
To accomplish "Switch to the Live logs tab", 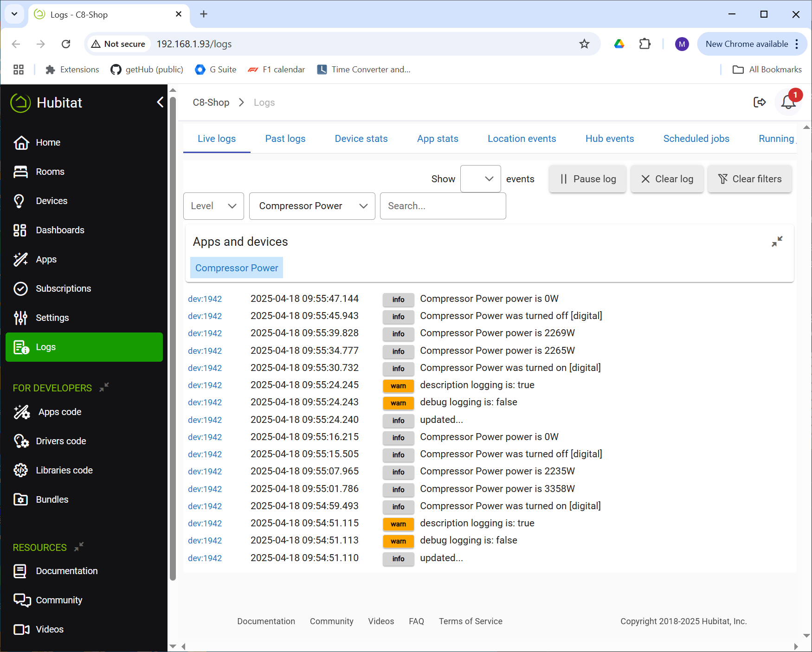I will (217, 139).
